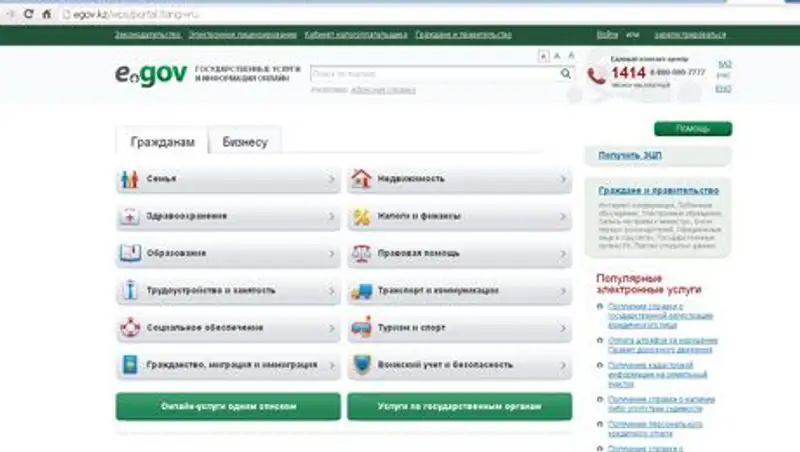This screenshot has height=452, width=800.
Task: Open Оплата штрафов за нарушение ПДД link
Action: click(662, 345)
